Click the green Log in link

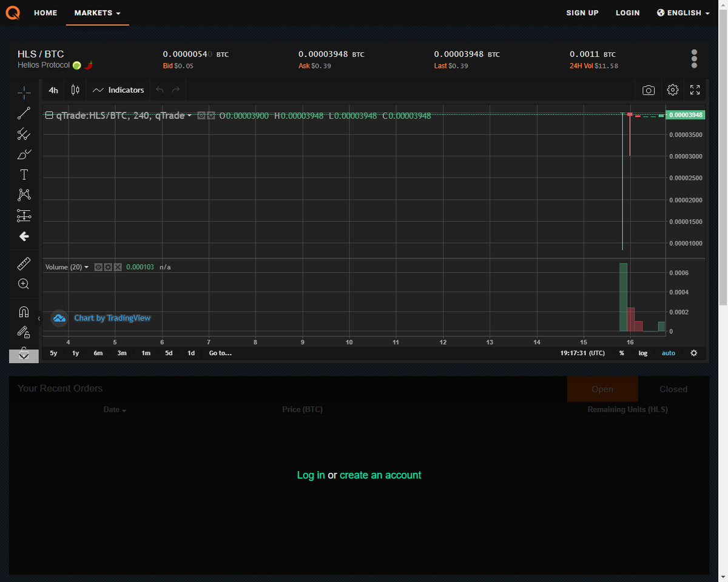311,475
